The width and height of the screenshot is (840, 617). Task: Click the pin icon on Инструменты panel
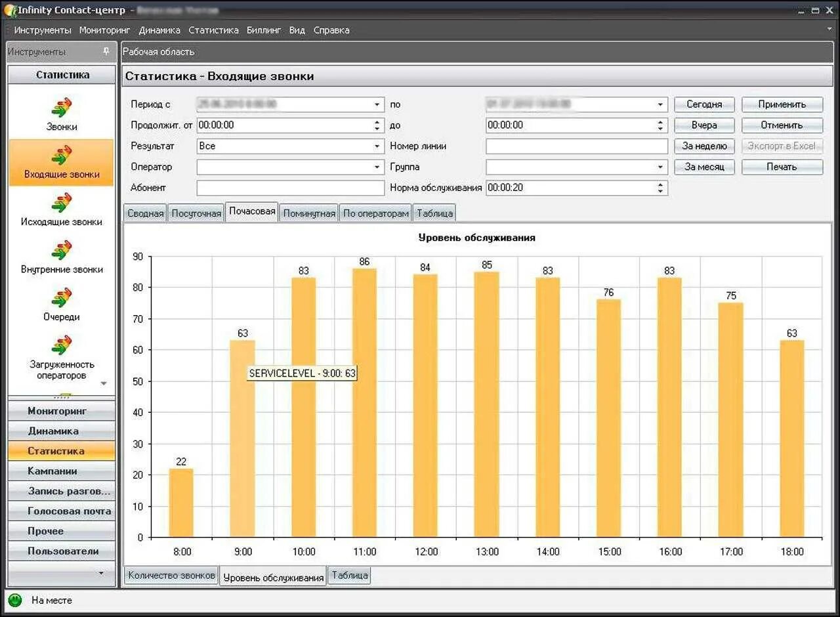106,51
